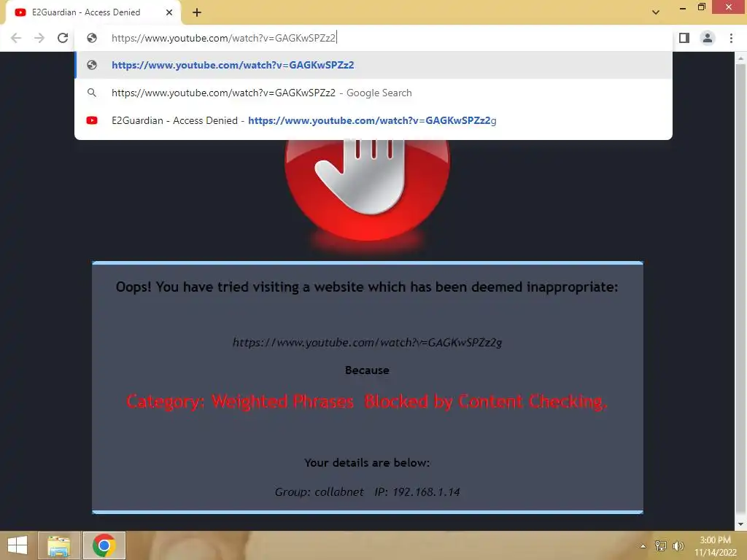747x560 pixels.
Task: Open the side panel icon
Action: click(684, 38)
